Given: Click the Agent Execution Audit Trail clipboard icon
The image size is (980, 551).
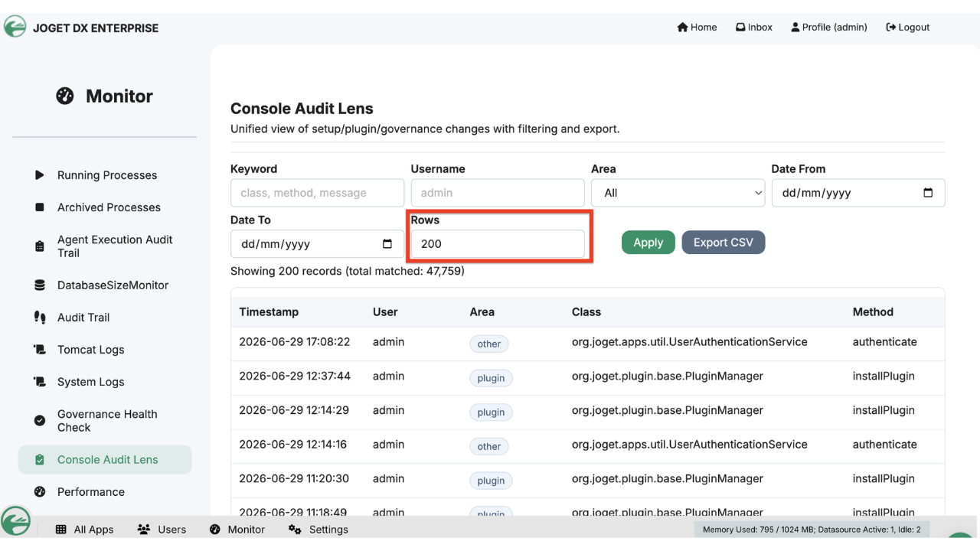Looking at the screenshot, I should [x=40, y=246].
